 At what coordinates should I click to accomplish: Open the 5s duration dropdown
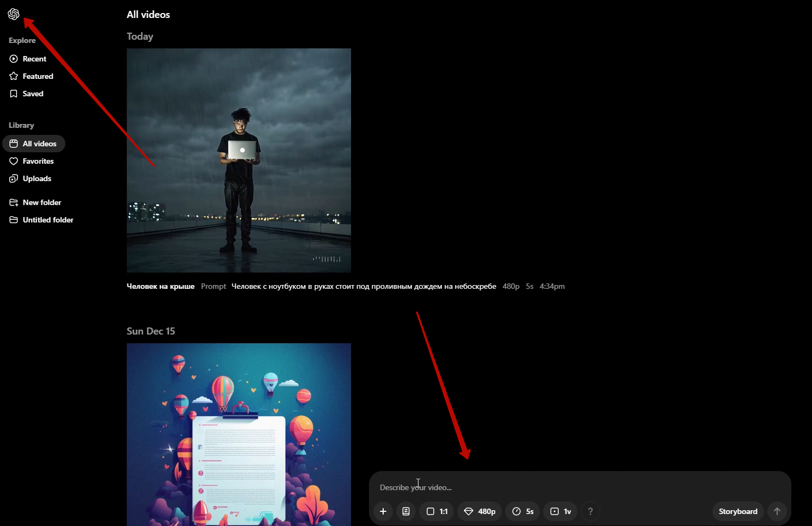pos(522,511)
